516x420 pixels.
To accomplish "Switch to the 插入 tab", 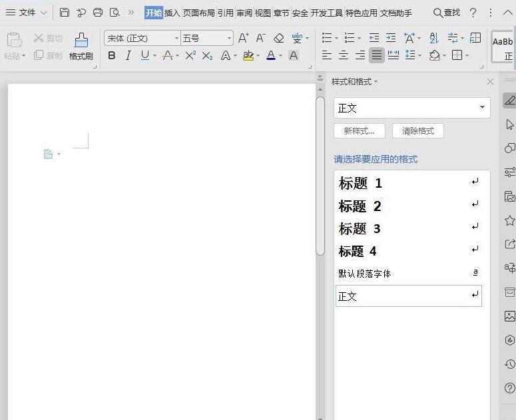I will coord(172,13).
